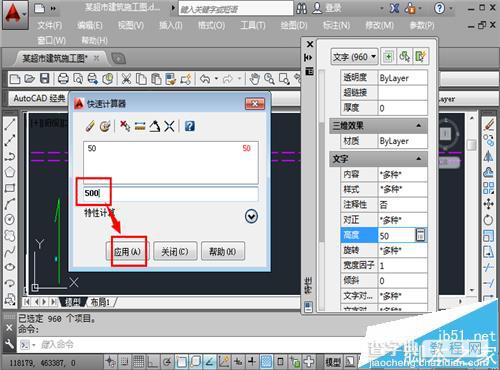Select the circle tool in draw toolbar
Image resolution: width=500 pixels, height=370 pixels.
(10, 219)
